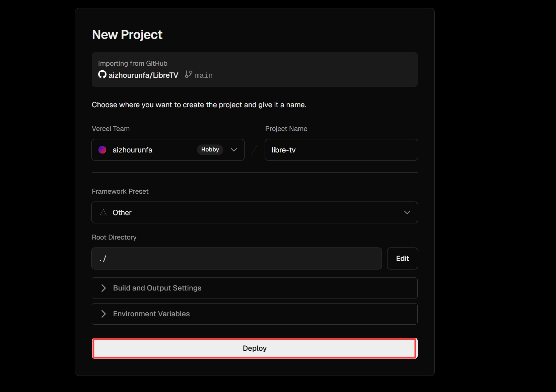Click the Deploy button
556x392 pixels.
tap(255, 348)
